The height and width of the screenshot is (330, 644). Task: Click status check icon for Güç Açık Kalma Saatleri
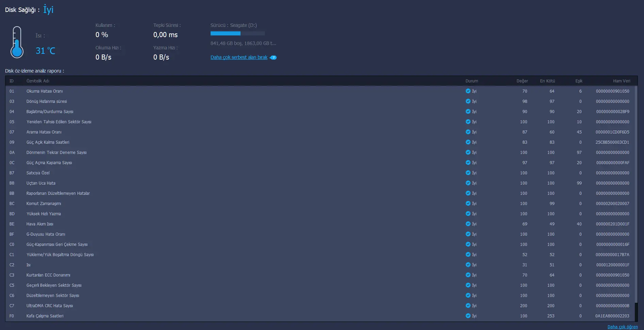(x=468, y=142)
